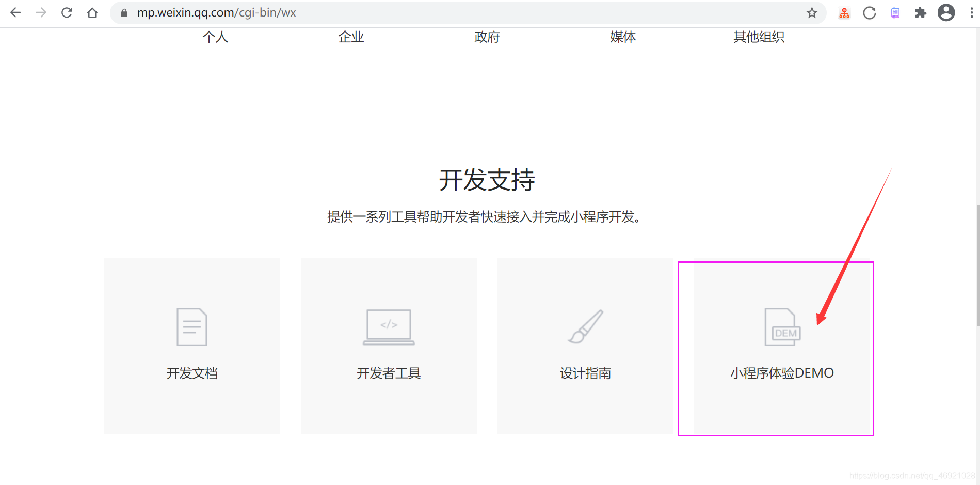Open the purple extension icon
The image size is (980, 485).
click(895, 13)
